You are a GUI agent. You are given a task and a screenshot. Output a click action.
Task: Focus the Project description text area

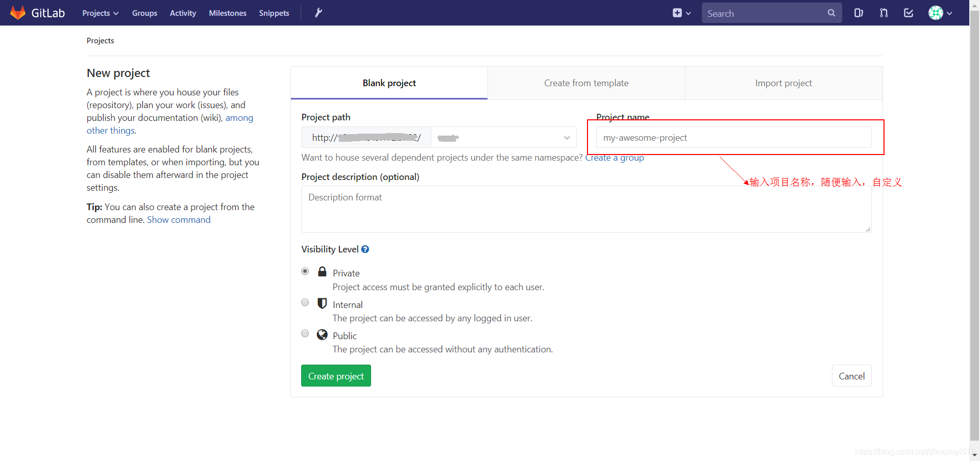[586, 209]
